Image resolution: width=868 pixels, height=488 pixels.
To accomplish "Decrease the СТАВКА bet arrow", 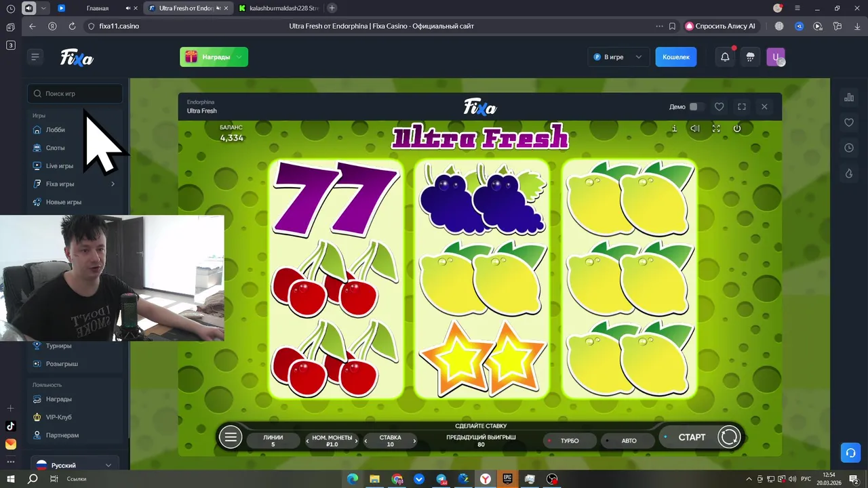I will click(x=366, y=441).
